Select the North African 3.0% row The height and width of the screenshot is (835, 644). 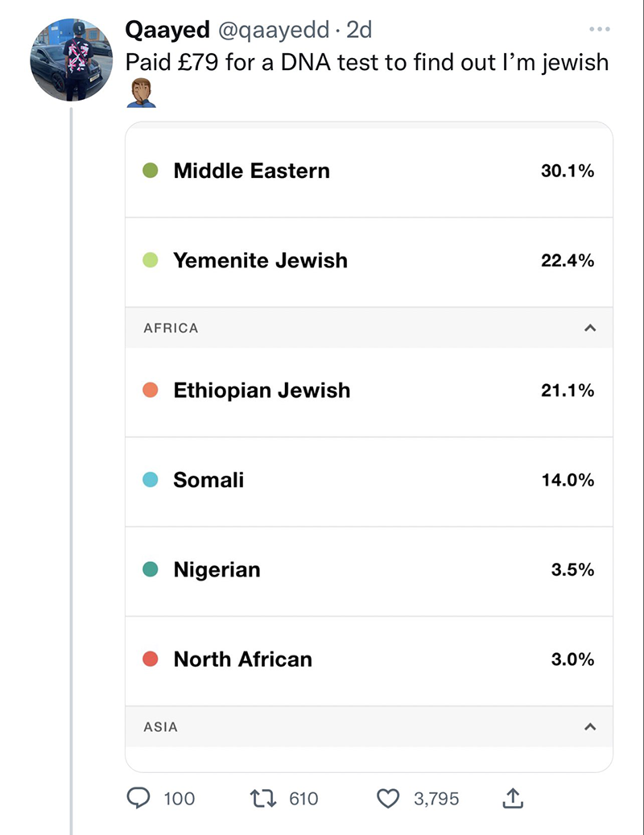pyautogui.click(x=369, y=661)
